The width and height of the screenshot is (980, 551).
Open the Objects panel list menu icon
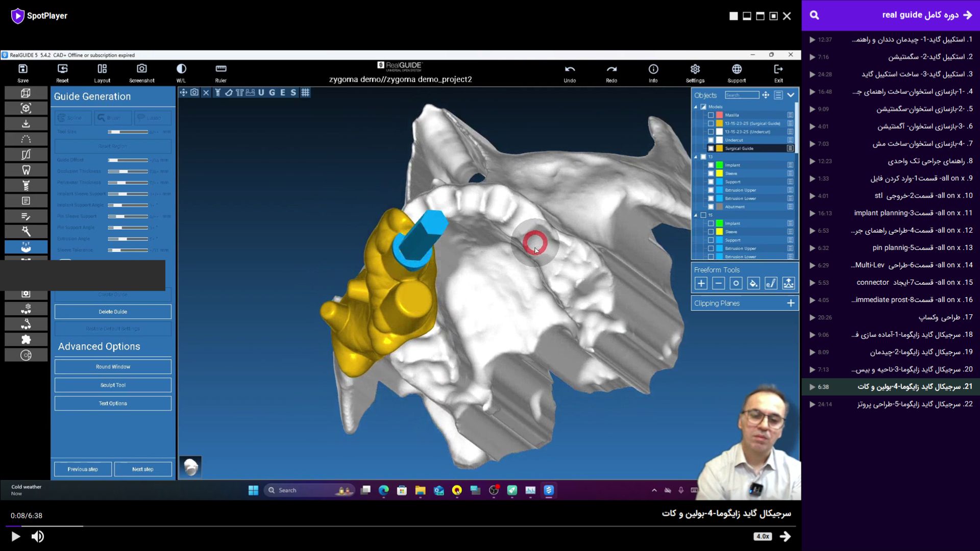click(778, 95)
